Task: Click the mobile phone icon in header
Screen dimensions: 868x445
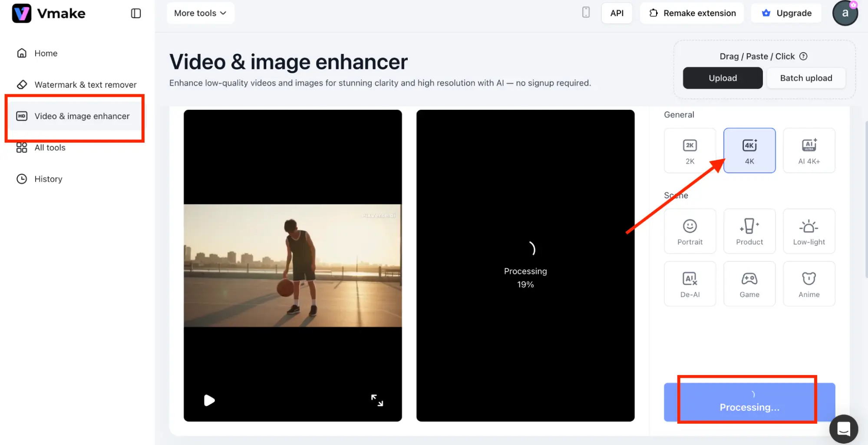Action: [586, 13]
